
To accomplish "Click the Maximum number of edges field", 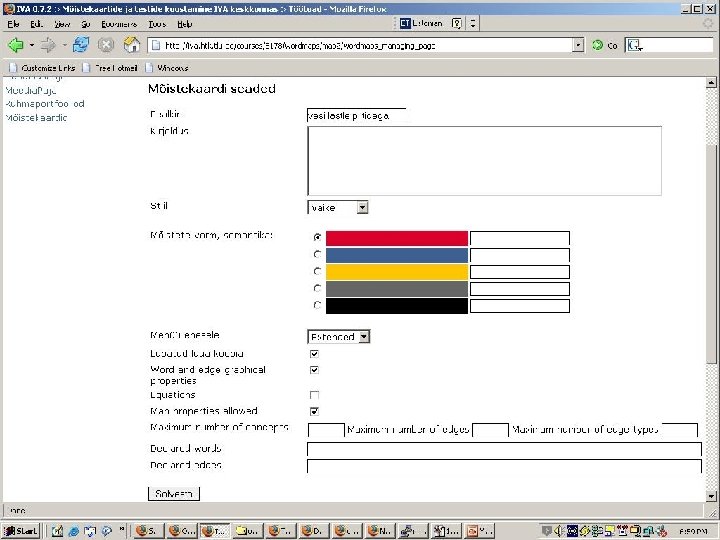I will pos(490,430).
